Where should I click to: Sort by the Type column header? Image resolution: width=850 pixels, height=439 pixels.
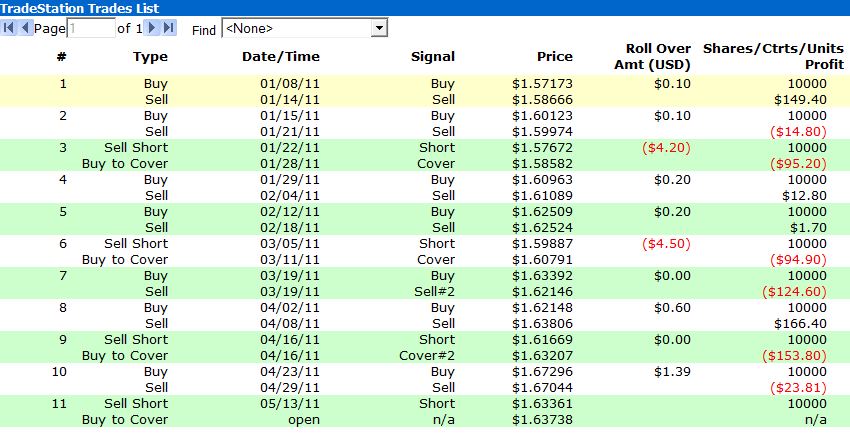[150, 56]
